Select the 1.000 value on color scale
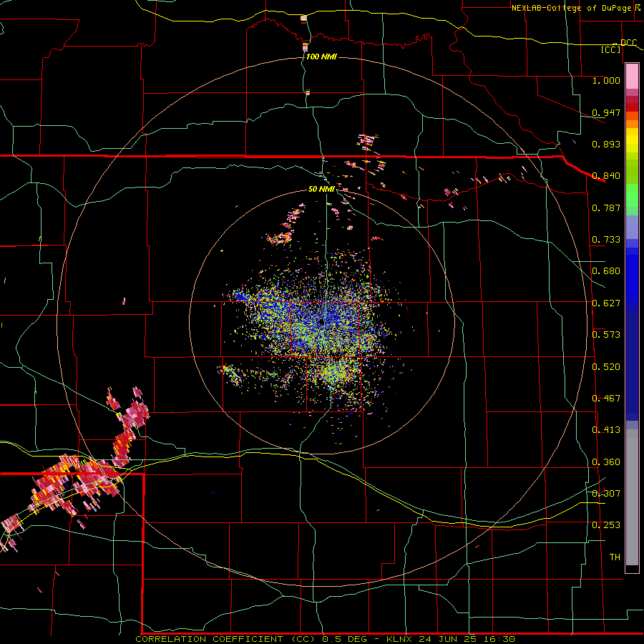Viewport: 644px width, 644px height. pyautogui.click(x=606, y=80)
